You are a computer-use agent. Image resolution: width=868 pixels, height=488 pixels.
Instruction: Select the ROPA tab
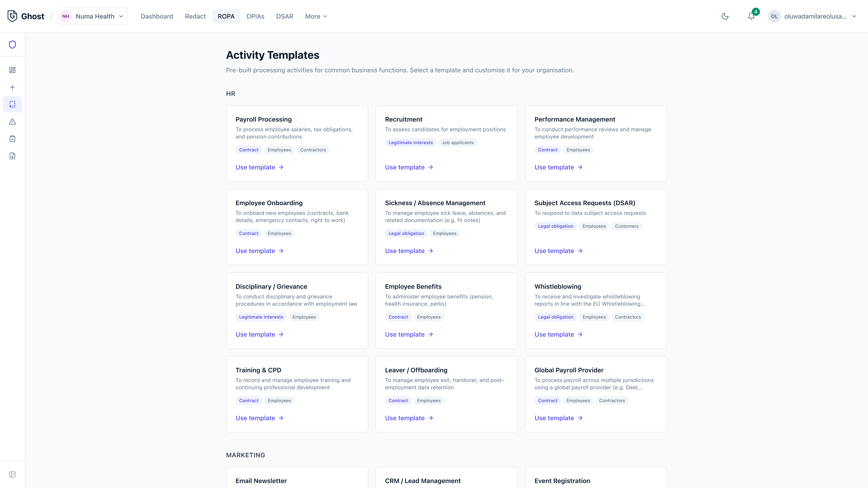(x=226, y=16)
